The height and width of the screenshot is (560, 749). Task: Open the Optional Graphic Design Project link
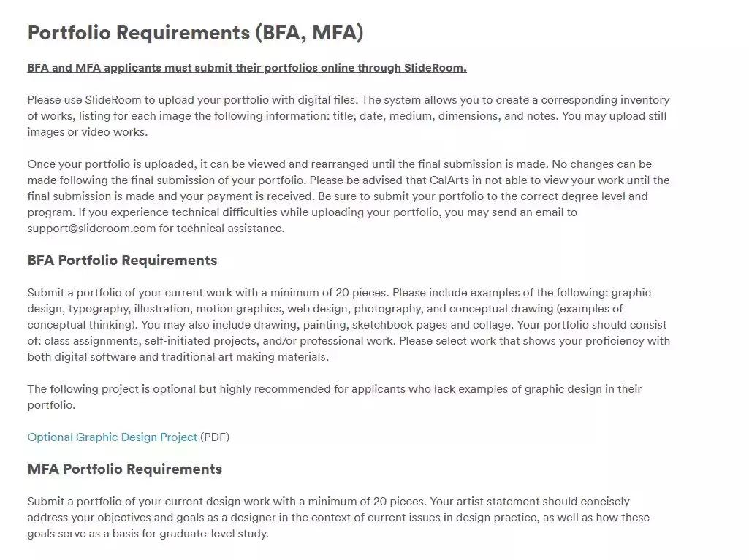(112, 437)
